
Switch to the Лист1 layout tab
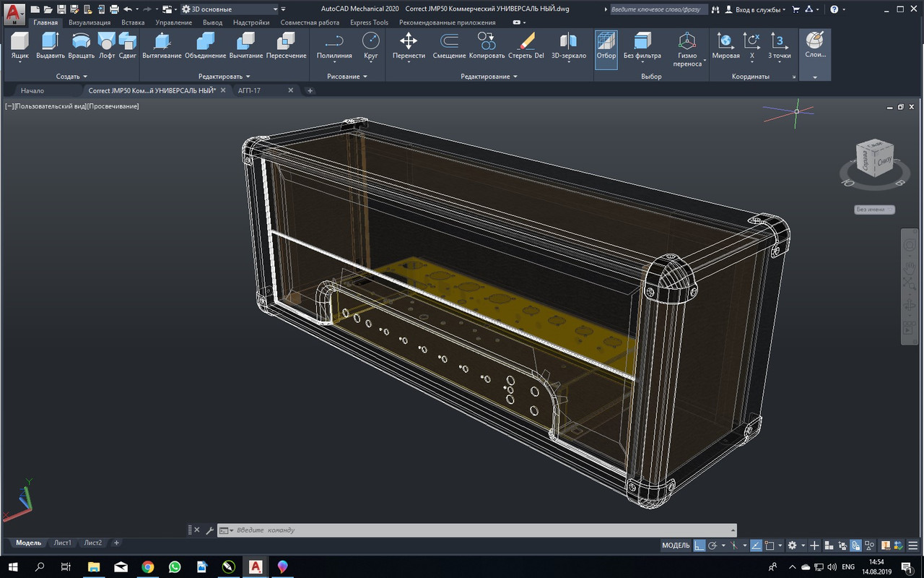tap(63, 543)
